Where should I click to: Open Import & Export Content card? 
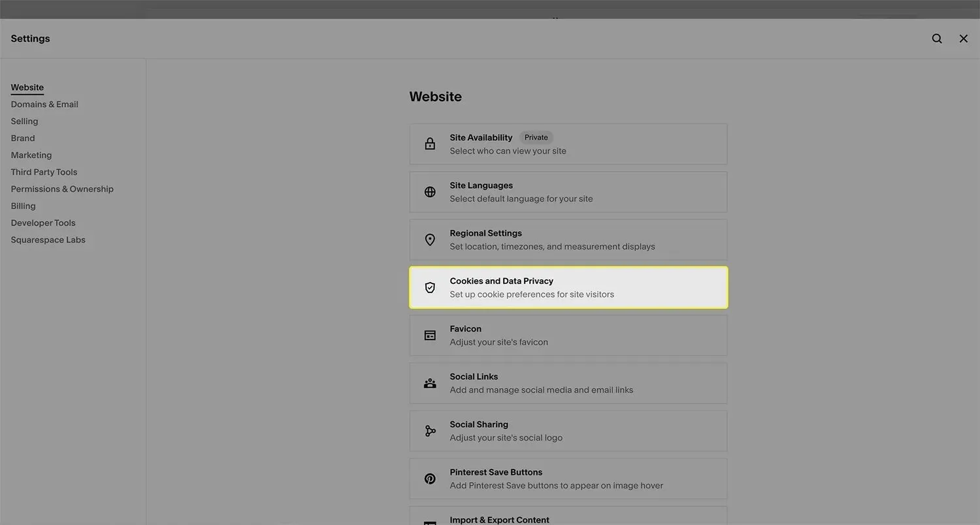coord(568,516)
